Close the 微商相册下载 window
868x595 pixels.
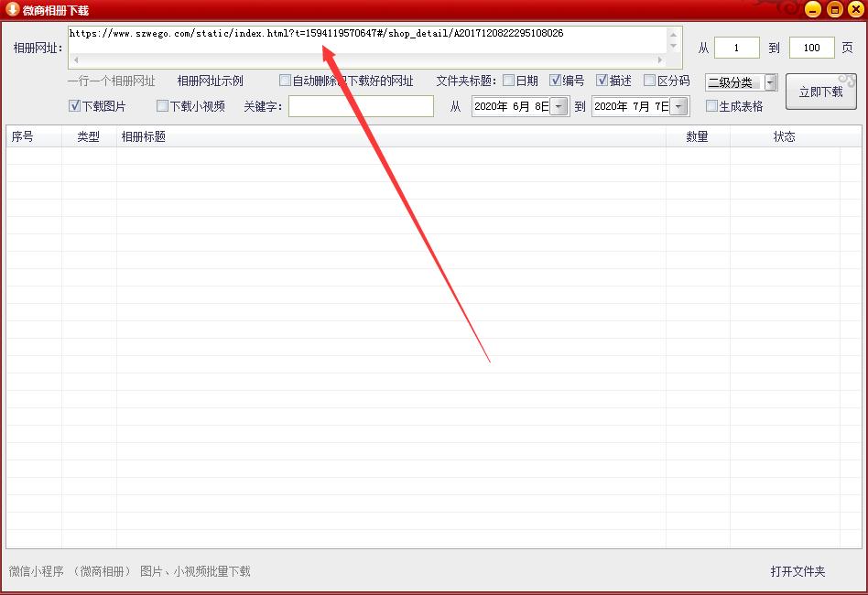[856, 9]
